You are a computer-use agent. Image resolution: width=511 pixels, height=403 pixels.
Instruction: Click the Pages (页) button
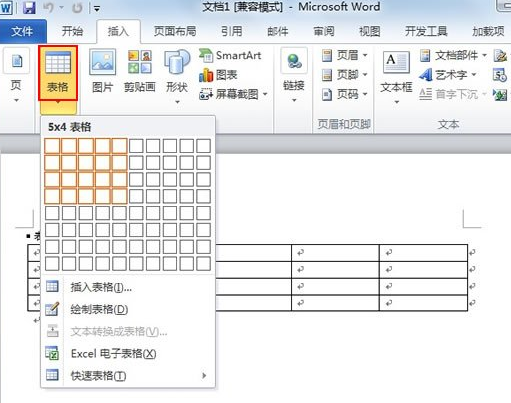(x=16, y=75)
